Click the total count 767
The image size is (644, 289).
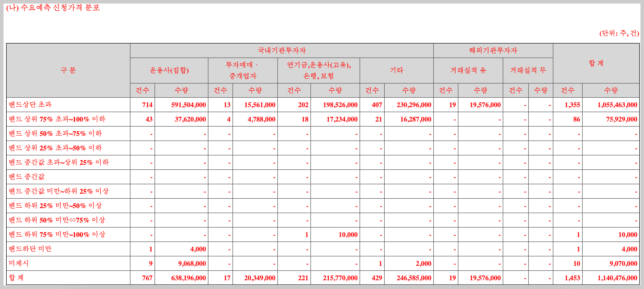point(147,278)
